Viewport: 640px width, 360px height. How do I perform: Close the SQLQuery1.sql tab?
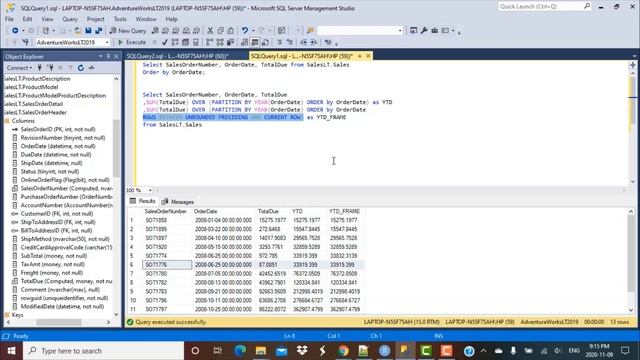[368, 56]
